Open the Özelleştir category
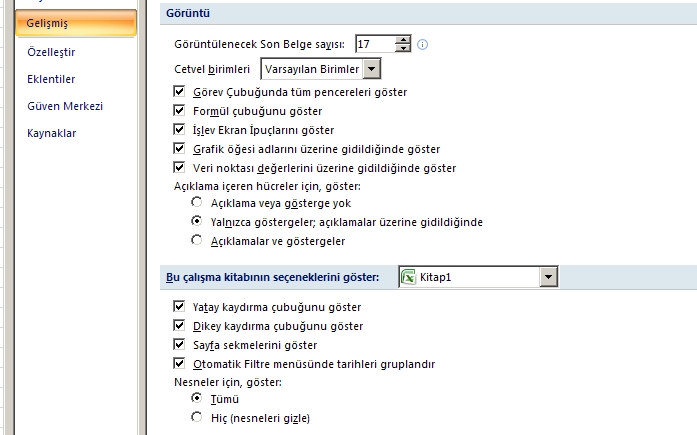This screenshot has width=697, height=435. coord(51,52)
